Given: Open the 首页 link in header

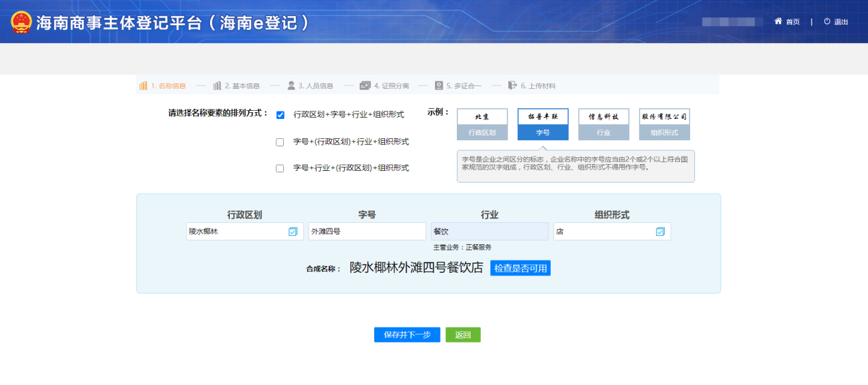Looking at the screenshot, I should (x=793, y=22).
